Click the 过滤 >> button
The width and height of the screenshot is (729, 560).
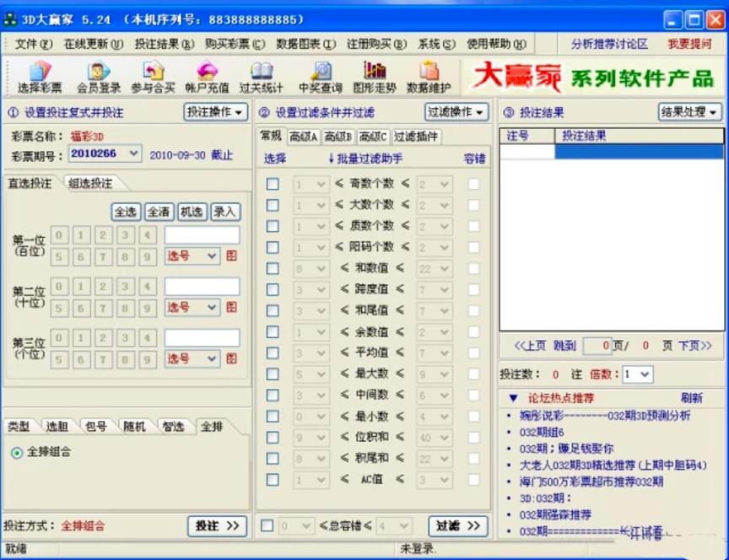tap(458, 526)
